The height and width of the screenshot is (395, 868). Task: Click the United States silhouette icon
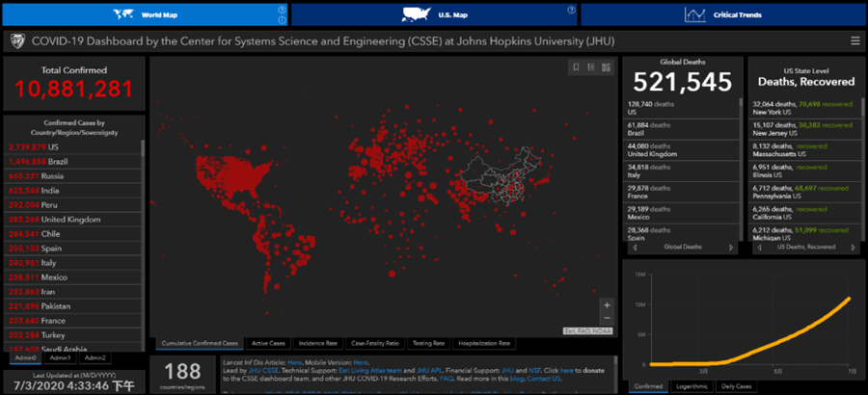[417, 15]
